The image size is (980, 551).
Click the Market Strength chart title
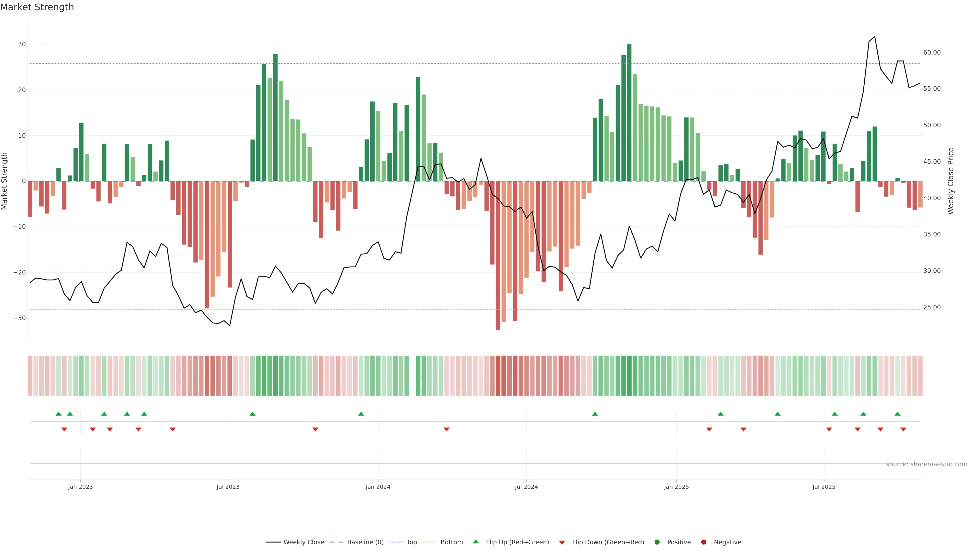click(x=37, y=7)
